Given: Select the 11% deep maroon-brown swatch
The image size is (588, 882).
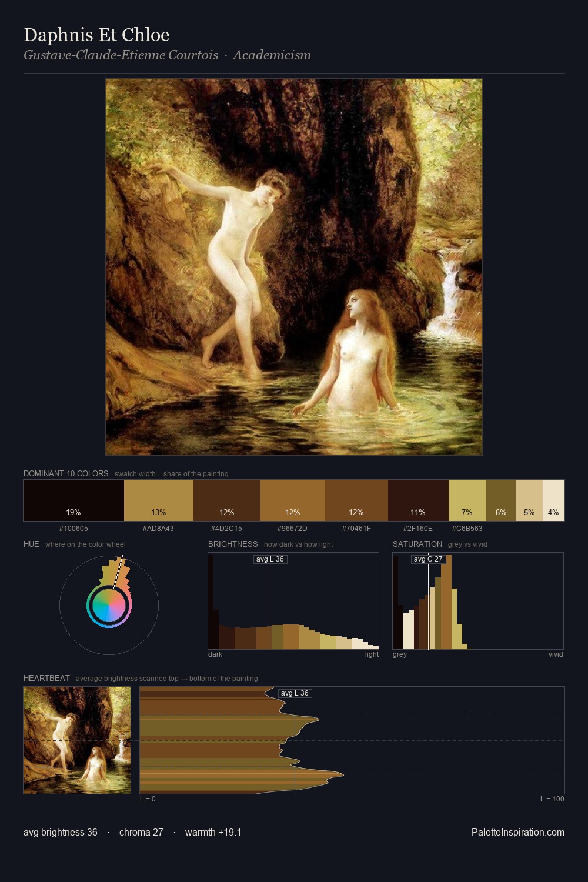Looking at the screenshot, I should tap(418, 500).
